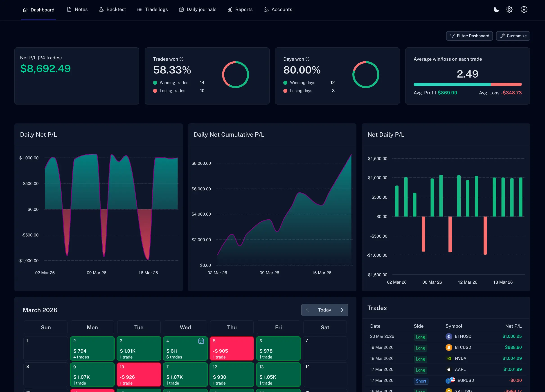The width and height of the screenshot is (545, 392).
Task: Open the Filter: Dashboard dropdown
Action: (x=469, y=36)
